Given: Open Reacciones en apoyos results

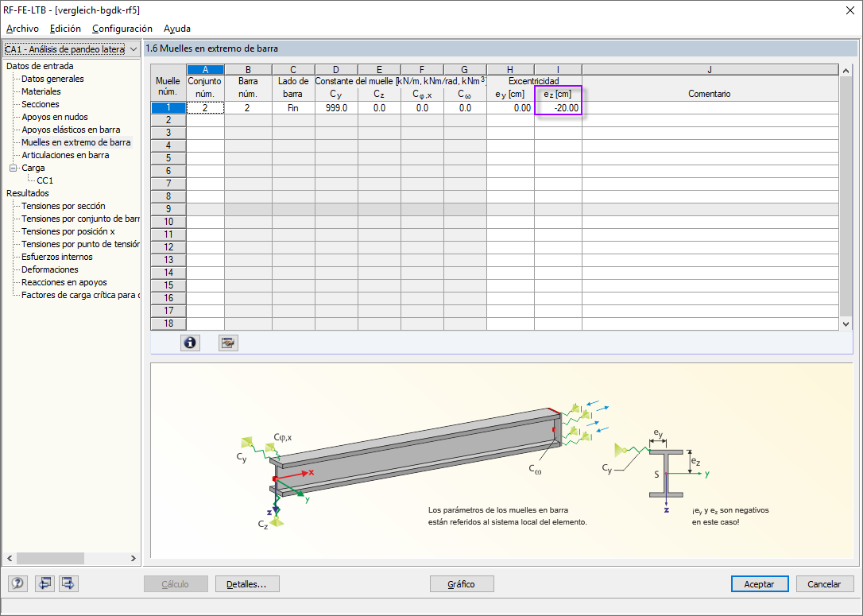Looking at the screenshot, I should (64, 282).
